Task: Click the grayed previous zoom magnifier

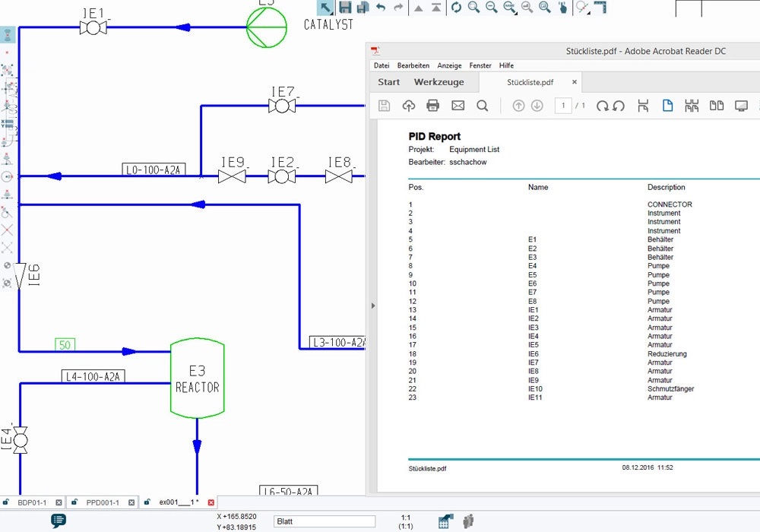Action: pos(527,7)
